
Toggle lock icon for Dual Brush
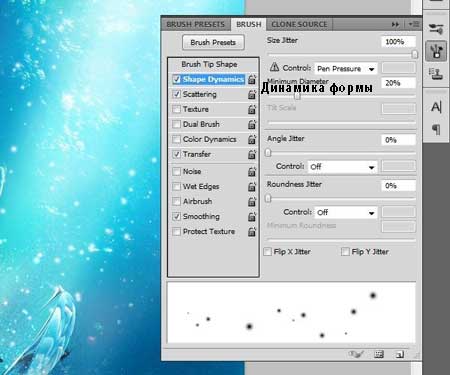pos(252,124)
